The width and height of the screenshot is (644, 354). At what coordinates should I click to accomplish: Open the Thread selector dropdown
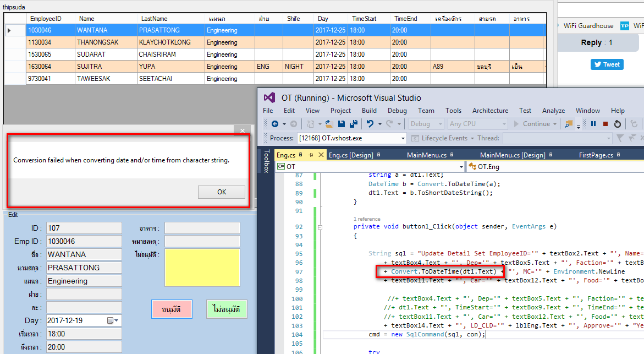tap(557, 138)
